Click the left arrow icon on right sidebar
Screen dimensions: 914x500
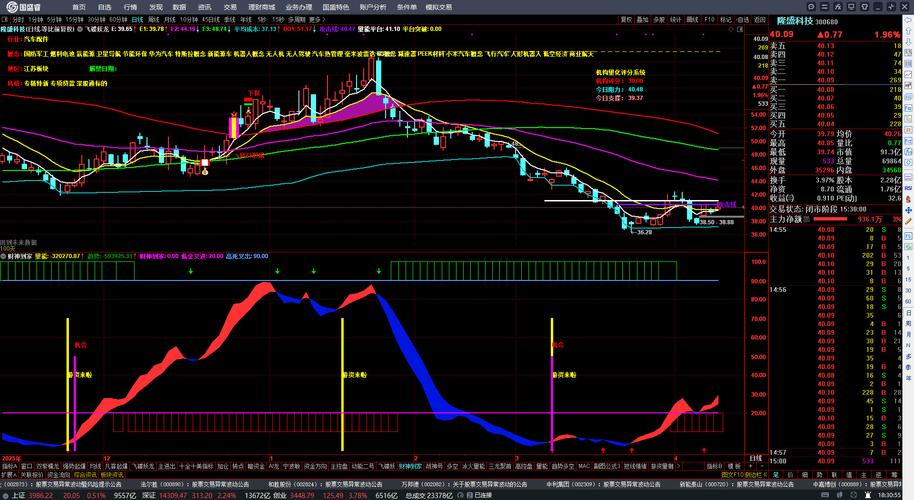click(x=908, y=20)
